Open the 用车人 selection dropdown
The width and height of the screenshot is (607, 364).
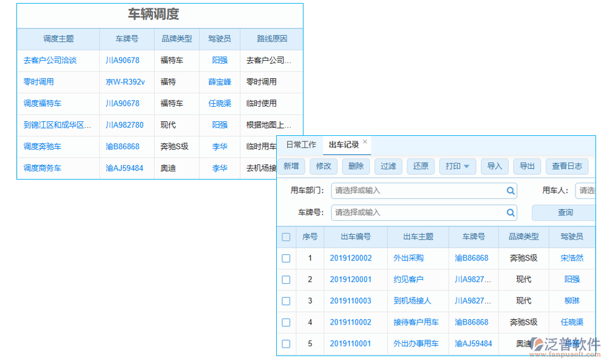[586, 190]
